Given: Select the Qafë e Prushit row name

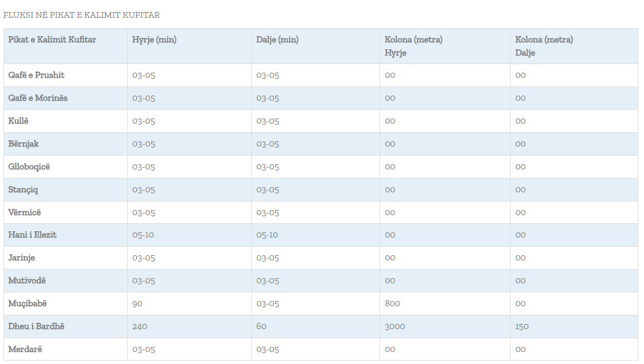Looking at the screenshot, I should pos(37,75).
